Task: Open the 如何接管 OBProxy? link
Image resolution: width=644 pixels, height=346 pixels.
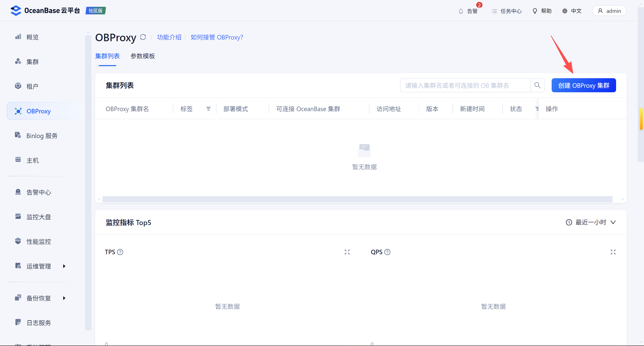Action: (x=217, y=37)
